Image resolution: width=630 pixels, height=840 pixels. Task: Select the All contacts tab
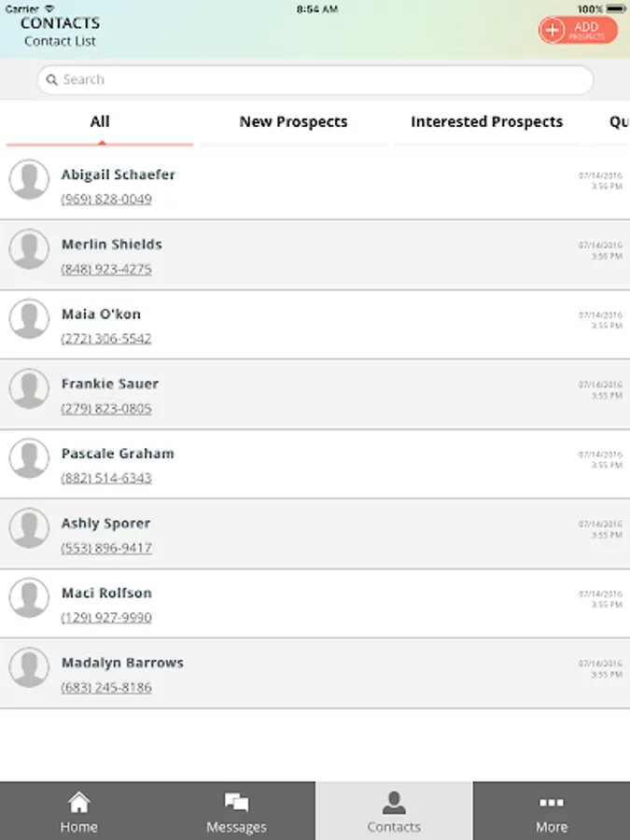(100, 122)
